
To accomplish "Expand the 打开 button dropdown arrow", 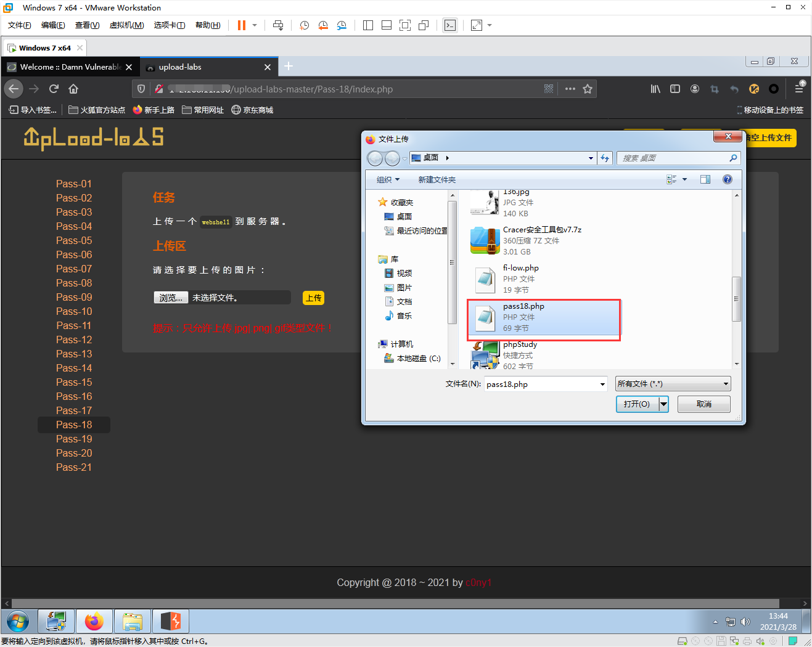I will coord(663,404).
